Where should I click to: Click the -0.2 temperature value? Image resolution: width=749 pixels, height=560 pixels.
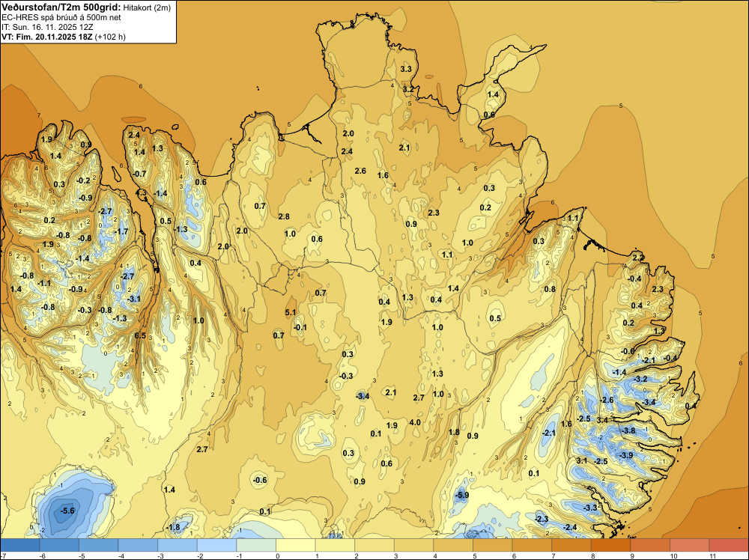(x=83, y=180)
